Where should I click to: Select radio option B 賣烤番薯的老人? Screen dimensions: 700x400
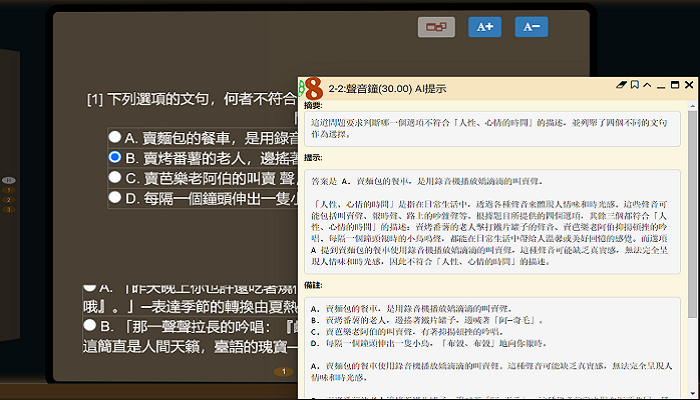(x=116, y=157)
